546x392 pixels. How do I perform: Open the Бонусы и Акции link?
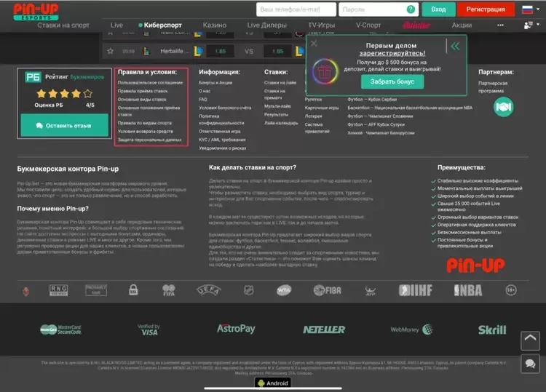pos(215,83)
